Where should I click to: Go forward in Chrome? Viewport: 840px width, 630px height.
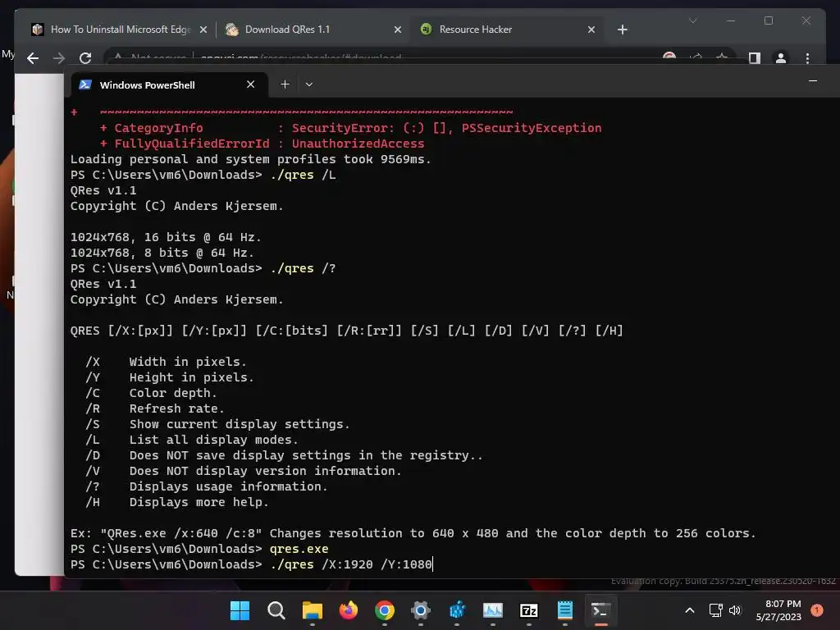coord(59,58)
